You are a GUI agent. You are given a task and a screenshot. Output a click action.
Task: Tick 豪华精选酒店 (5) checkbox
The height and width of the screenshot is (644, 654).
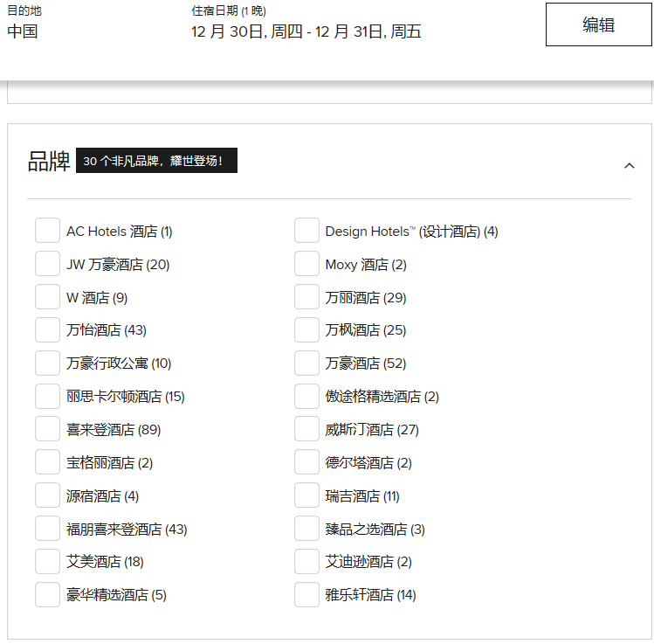47,595
